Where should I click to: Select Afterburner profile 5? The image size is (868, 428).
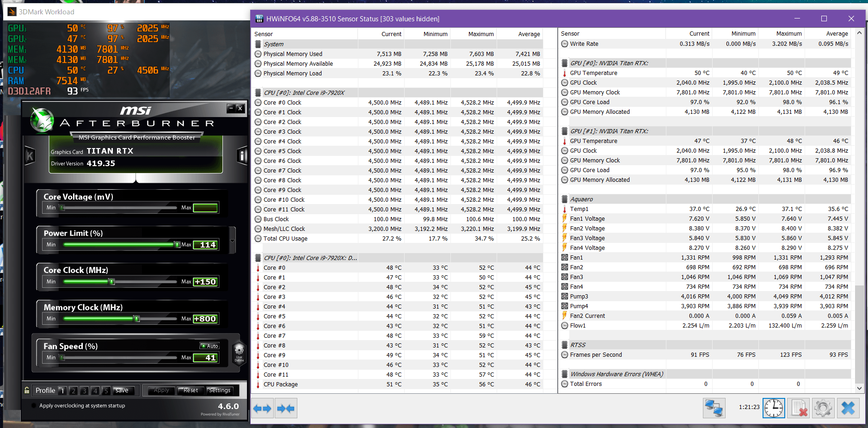106,391
